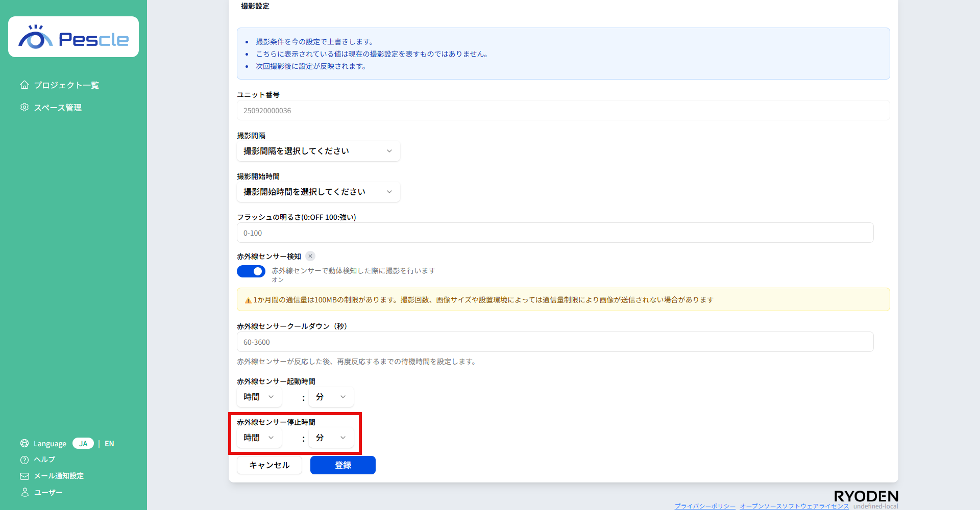Click the question mark help icon
This screenshot has width=980, height=510.
coord(24,460)
